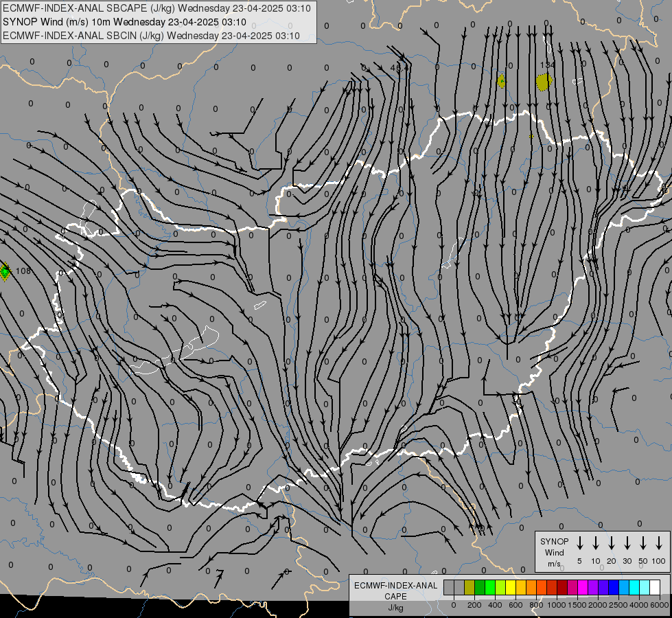Image resolution: width=672 pixels, height=618 pixels.
Task: Click the 108 CAPE value label
Action: click(x=23, y=271)
